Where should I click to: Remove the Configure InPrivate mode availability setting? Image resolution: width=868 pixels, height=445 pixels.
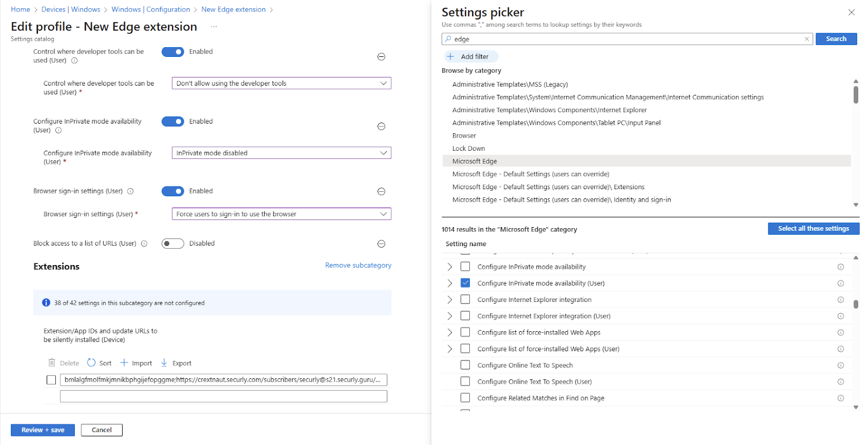pyautogui.click(x=381, y=126)
